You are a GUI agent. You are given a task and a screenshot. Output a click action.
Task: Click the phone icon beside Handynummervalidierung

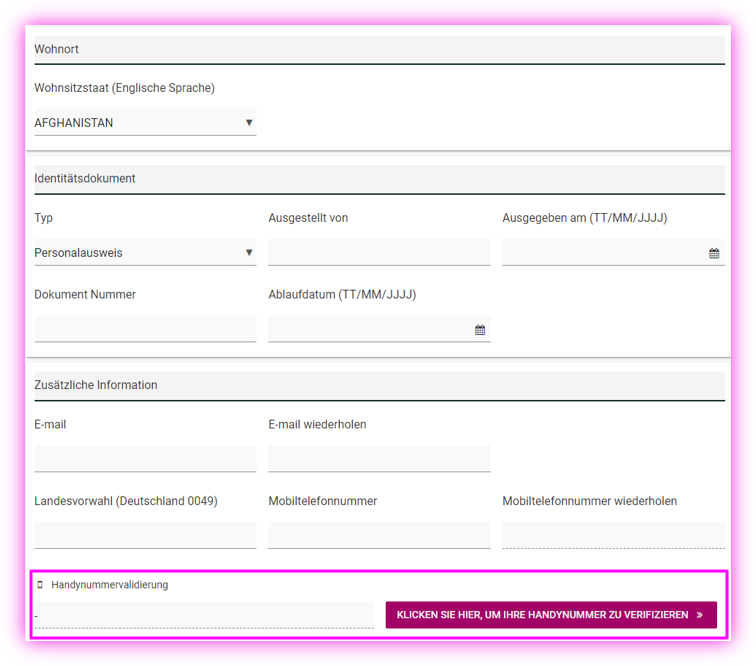click(40, 585)
